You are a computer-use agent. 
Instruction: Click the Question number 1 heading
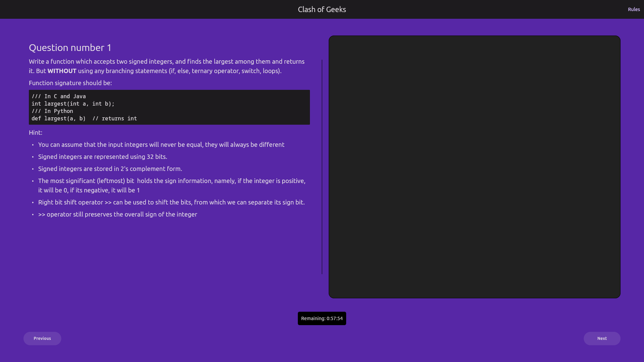point(70,48)
